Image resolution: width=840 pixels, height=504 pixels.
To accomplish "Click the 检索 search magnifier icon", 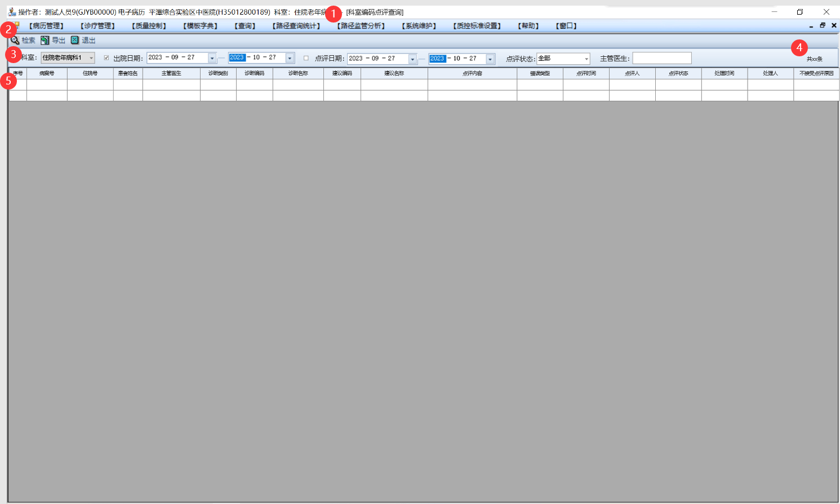I will pos(15,41).
